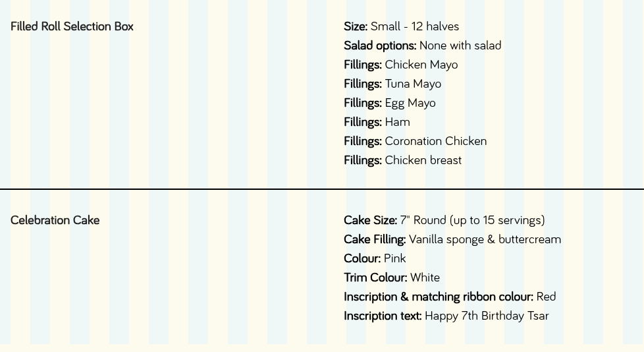Click the Fillings: Coronation Chicken line

pyautogui.click(x=416, y=141)
